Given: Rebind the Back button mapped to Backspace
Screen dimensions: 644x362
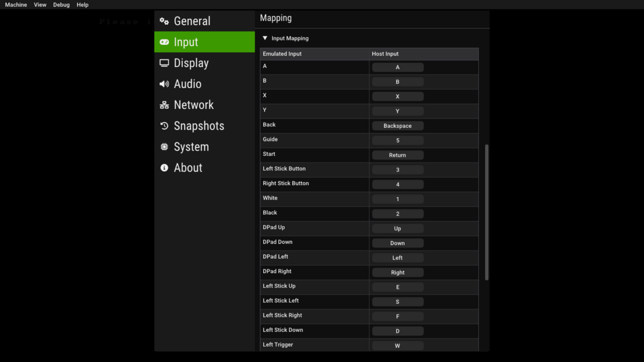Looking at the screenshot, I should pyautogui.click(x=398, y=126).
